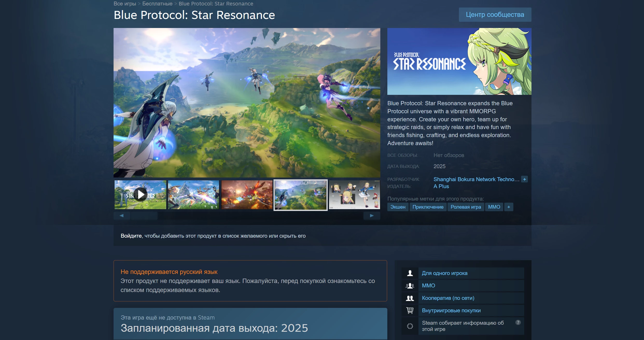Click the main large screenshot
Image resolution: width=644 pixels, height=340 pixels.
click(x=247, y=103)
